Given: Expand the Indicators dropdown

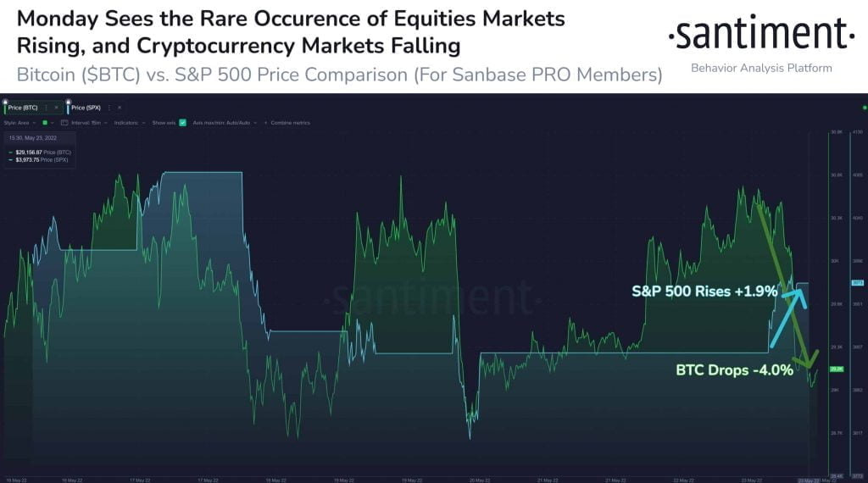Looking at the screenshot, I should pyautogui.click(x=128, y=123).
